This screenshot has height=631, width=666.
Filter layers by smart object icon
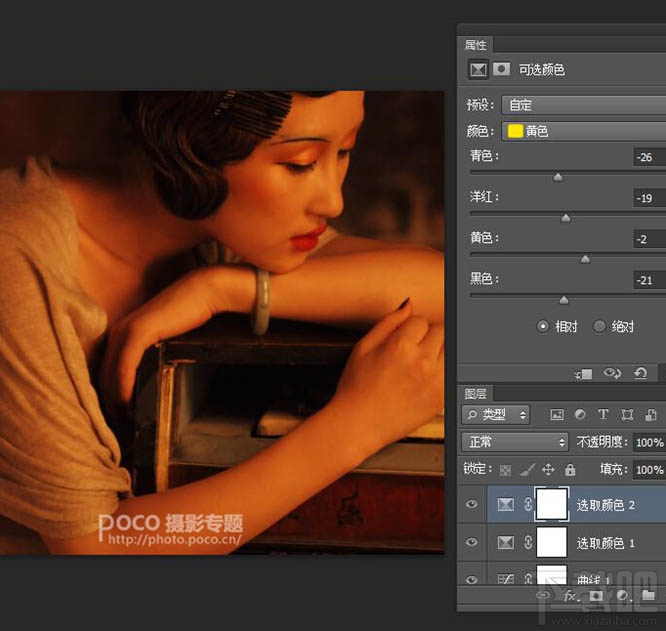651,414
